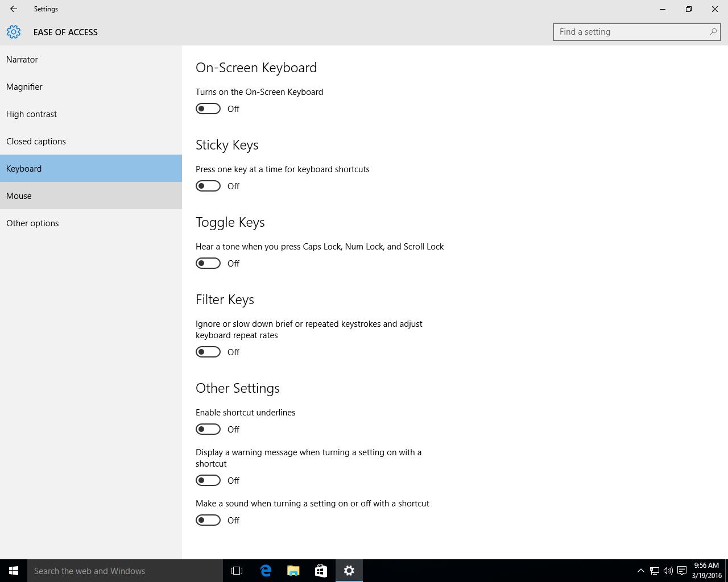This screenshot has width=728, height=582.
Task: Click the Settings gear taskbar icon
Action: [349, 571]
